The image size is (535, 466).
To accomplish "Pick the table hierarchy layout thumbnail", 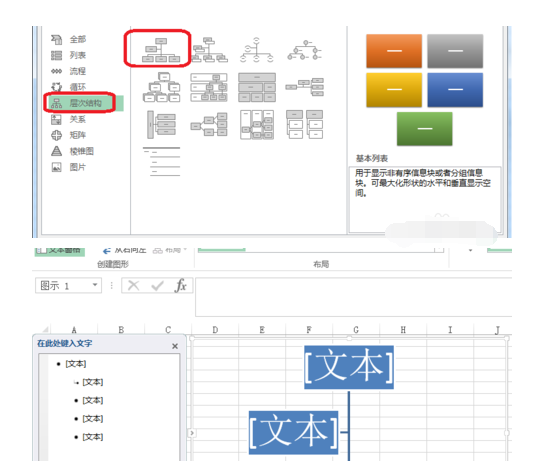I will (x=257, y=87).
